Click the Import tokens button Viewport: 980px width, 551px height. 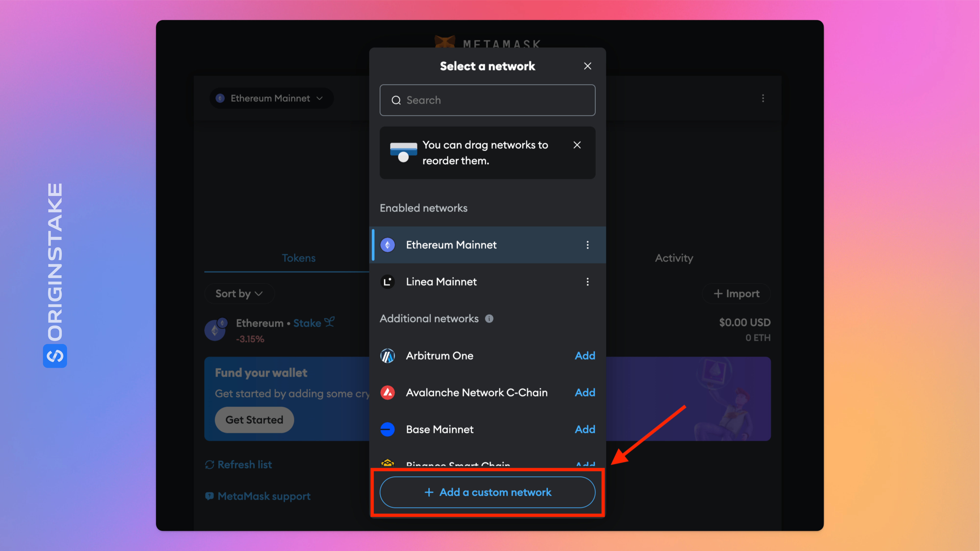[736, 294]
